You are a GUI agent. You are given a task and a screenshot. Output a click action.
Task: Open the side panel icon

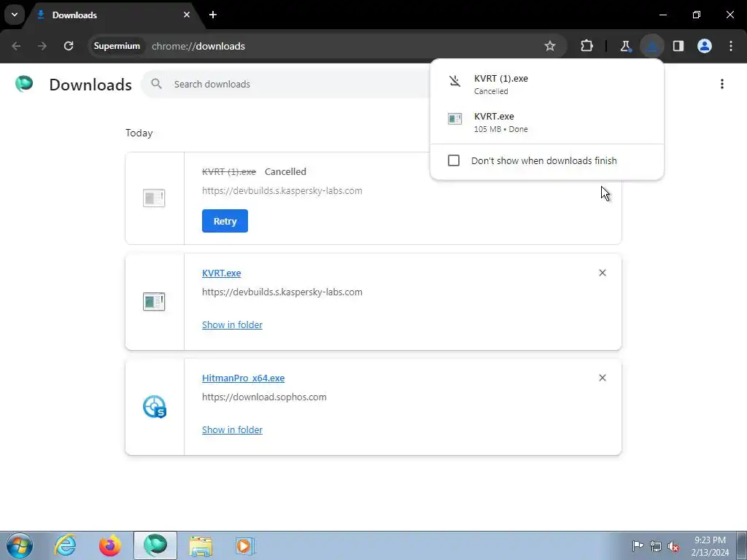(x=678, y=46)
